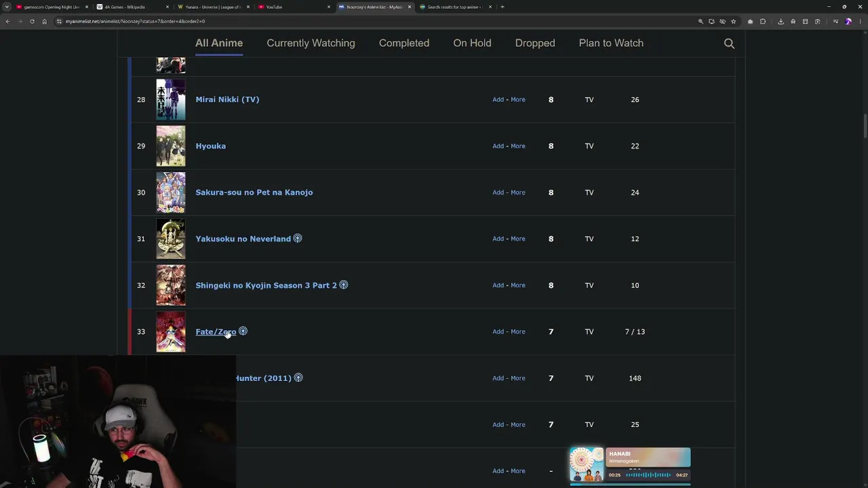Click More in the Hyouka row
Viewport: 868px width, 488px height.
[x=518, y=146]
